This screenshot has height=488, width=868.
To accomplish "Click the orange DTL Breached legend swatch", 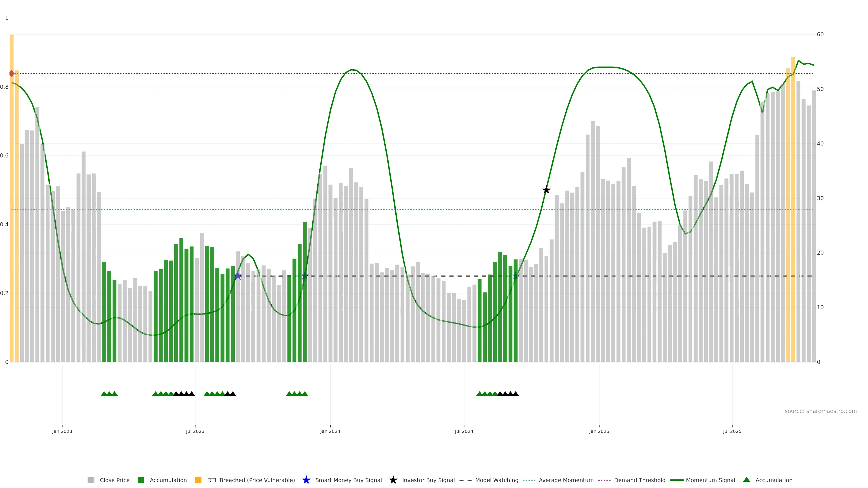I will coord(198,480).
